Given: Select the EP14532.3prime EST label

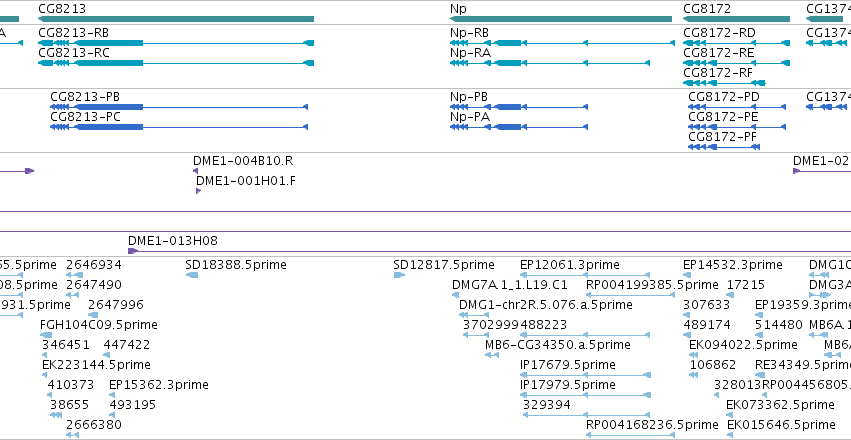Looking at the screenshot, I should [x=733, y=265].
